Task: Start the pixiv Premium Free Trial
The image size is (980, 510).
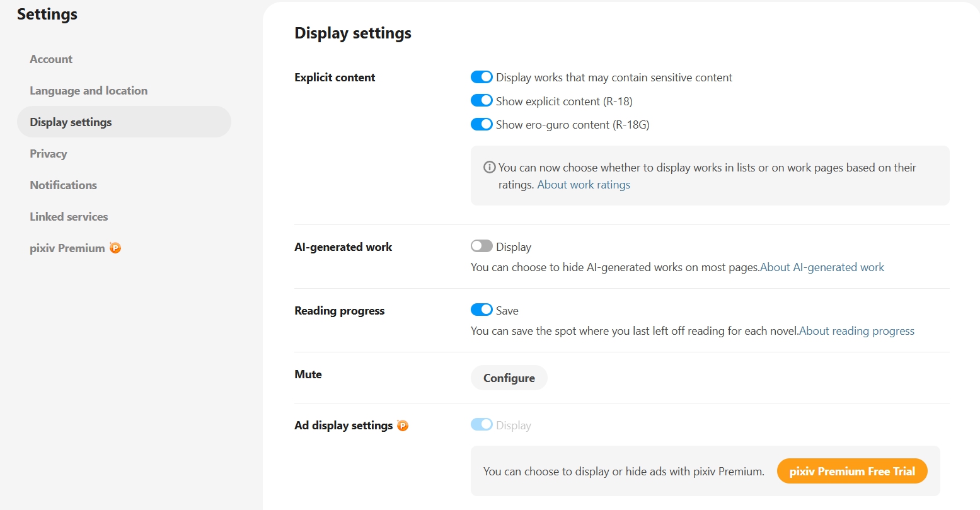Action: (852, 471)
